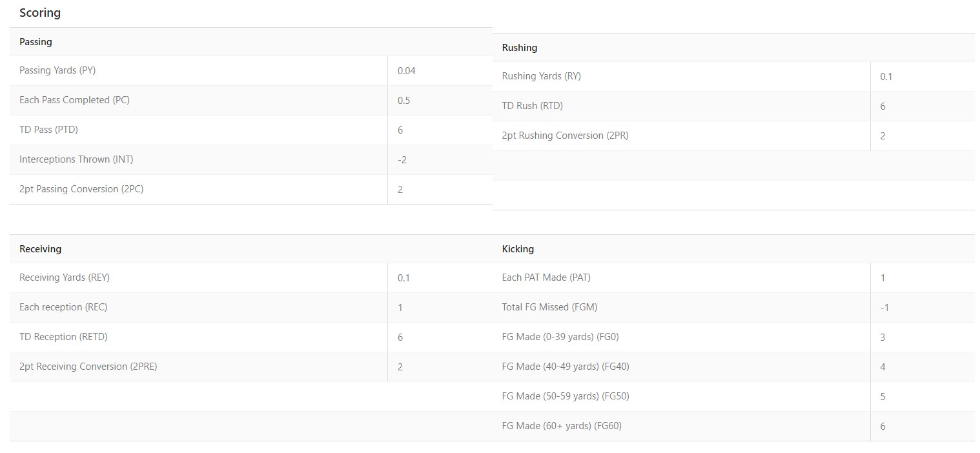Click the Each PAT Made (PAT) label

[546, 277]
